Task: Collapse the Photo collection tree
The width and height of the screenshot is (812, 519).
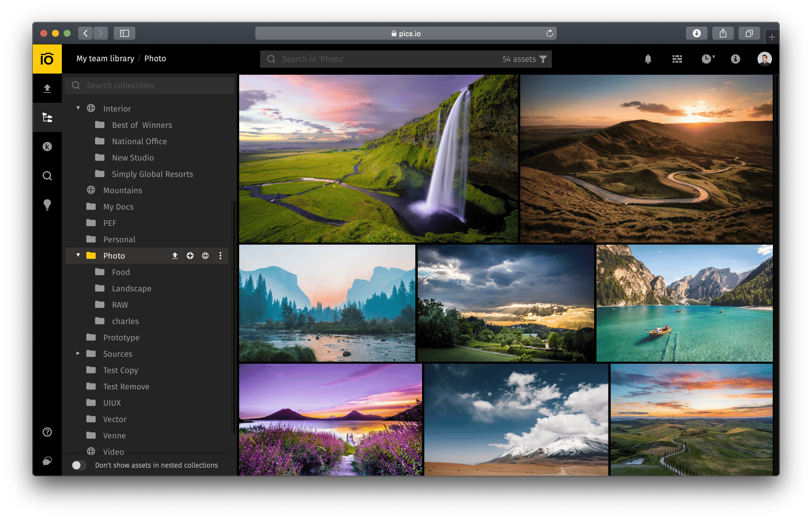Action: point(78,255)
